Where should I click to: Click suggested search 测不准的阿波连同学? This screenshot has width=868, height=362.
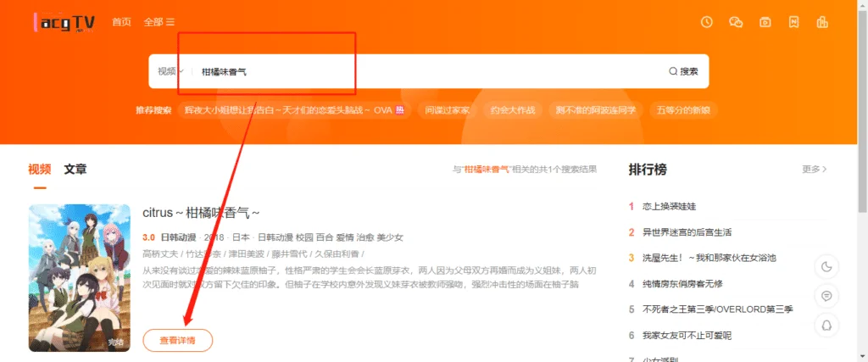(x=596, y=110)
